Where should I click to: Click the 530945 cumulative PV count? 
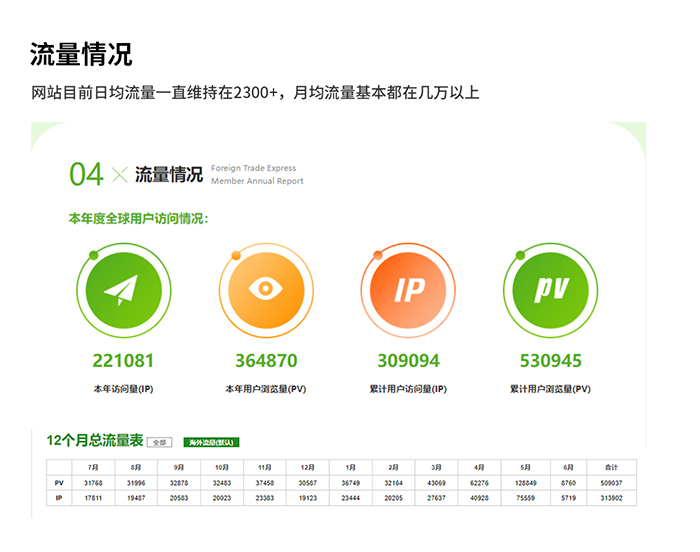click(x=550, y=361)
